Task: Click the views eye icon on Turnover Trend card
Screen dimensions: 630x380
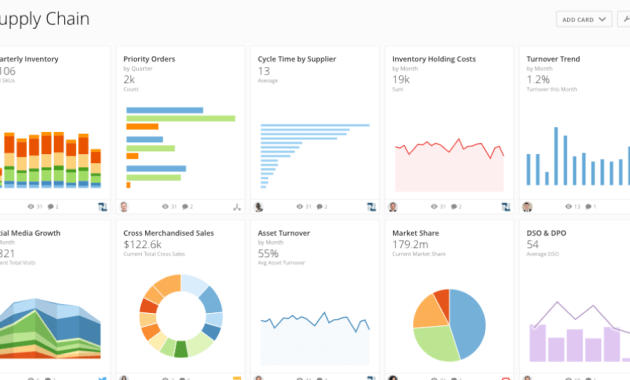Action: 569,206
